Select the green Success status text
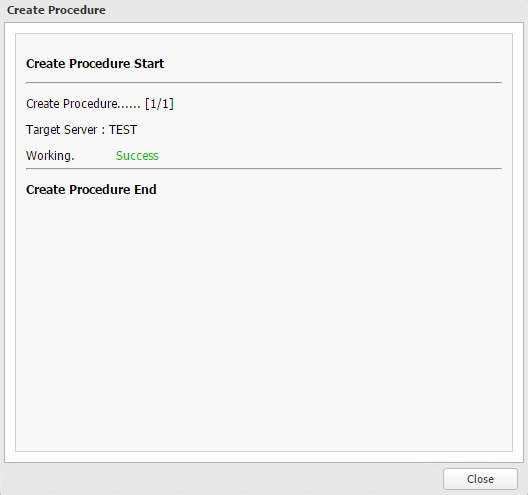The image size is (528, 495). pyautogui.click(x=137, y=156)
